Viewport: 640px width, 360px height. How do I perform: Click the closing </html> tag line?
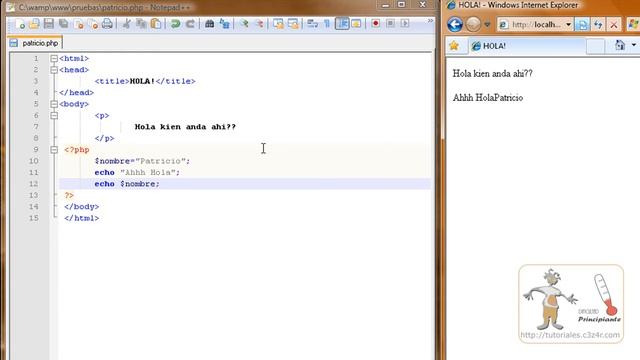coord(82,218)
